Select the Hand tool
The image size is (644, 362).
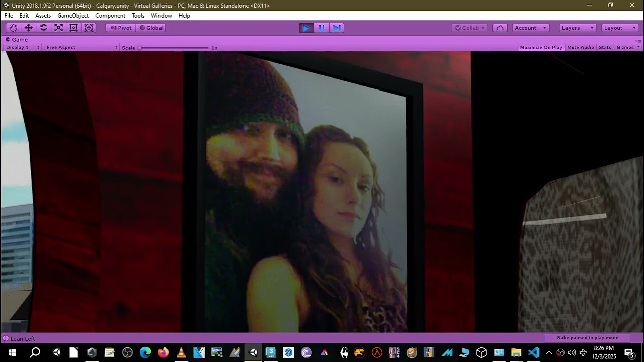(13, 28)
